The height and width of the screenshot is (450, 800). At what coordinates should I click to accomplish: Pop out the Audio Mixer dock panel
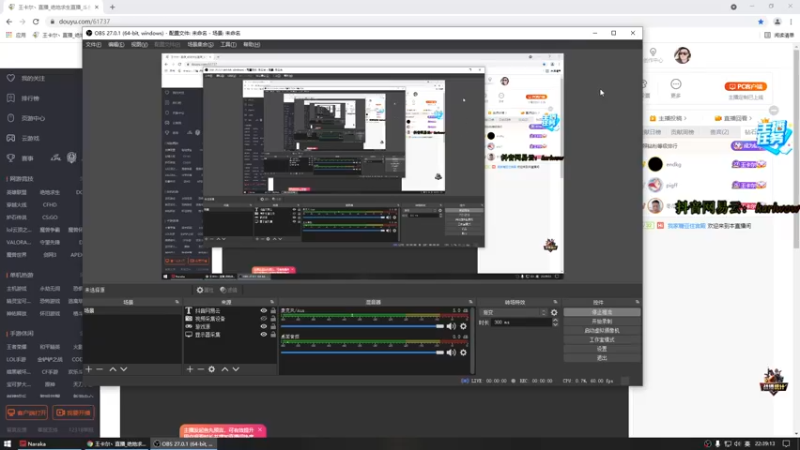[470, 302]
